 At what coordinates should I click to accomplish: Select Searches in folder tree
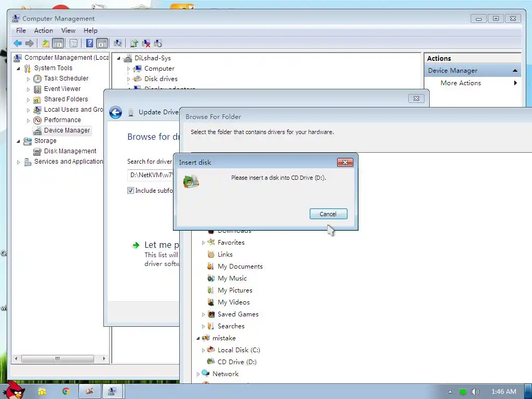[231, 326]
